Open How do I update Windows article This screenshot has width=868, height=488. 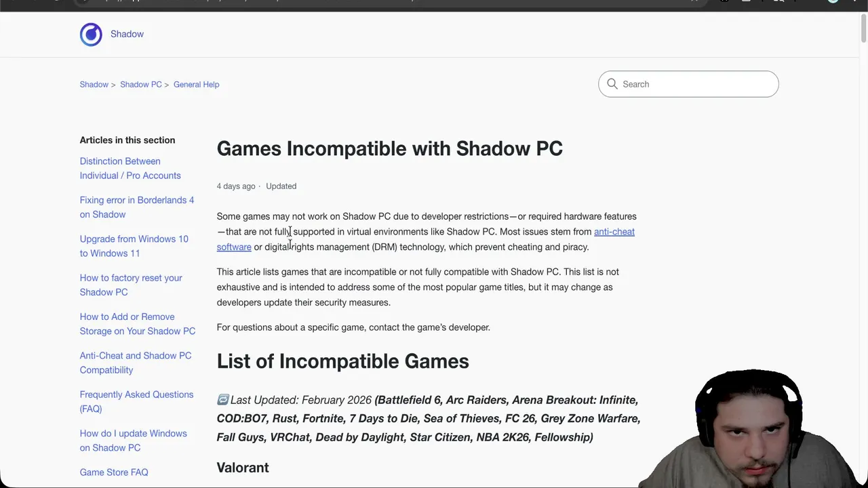pyautogui.click(x=133, y=441)
